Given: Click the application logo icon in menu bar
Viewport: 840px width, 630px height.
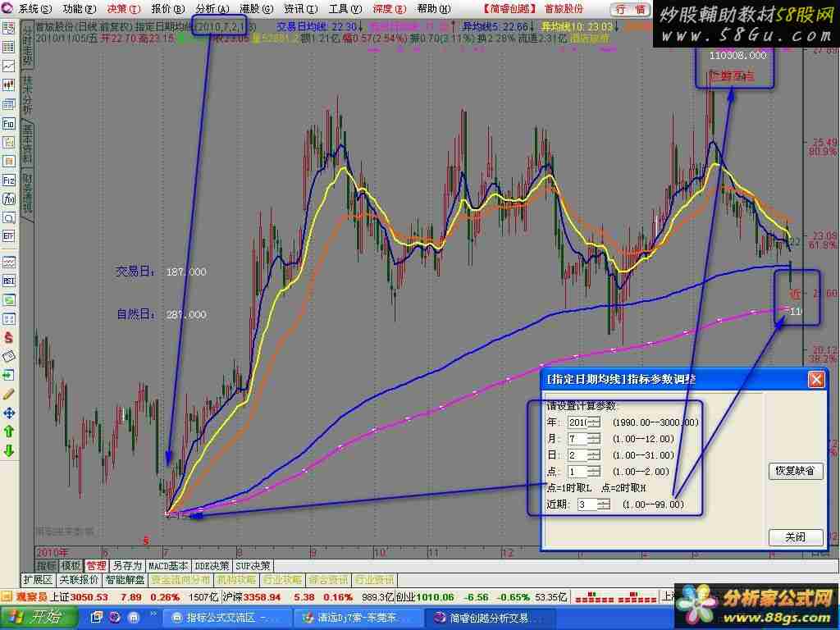Looking at the screenshot, I should [7, 8].
